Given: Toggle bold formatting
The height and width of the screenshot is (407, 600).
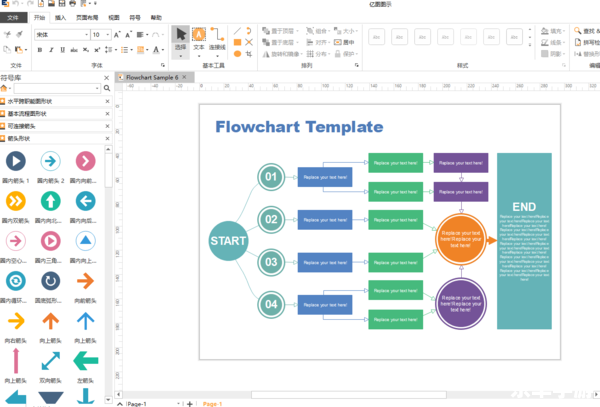Looking at the screenshot, I should [x=40, y=50].
